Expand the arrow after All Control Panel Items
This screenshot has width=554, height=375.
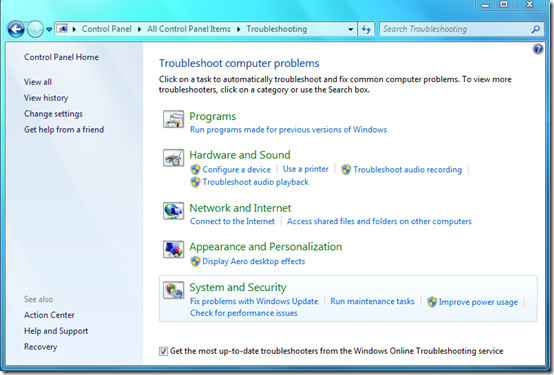239,29
